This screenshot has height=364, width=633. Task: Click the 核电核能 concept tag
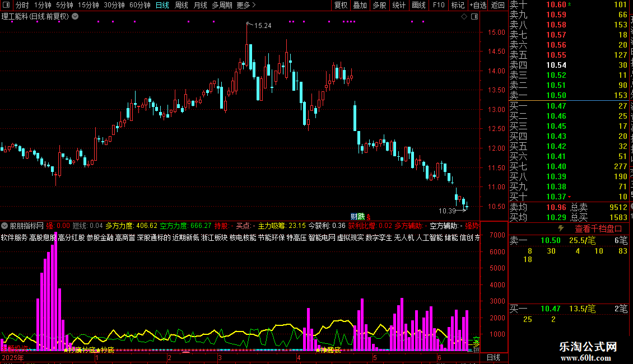click(243, 237)
